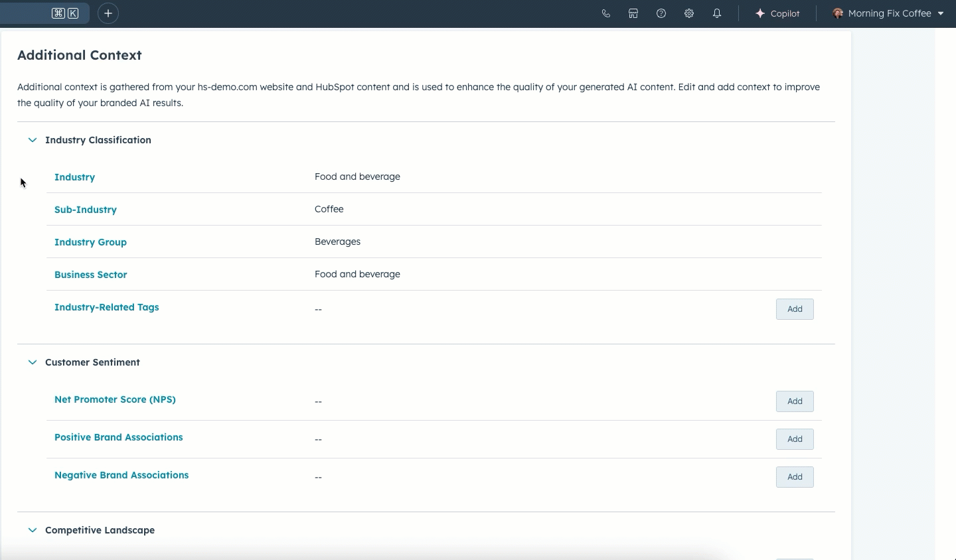Image resolution: width=956 pixels, height=560 pixels.
Task: Open the Sub-Industry link
Action: pos(85,210)
